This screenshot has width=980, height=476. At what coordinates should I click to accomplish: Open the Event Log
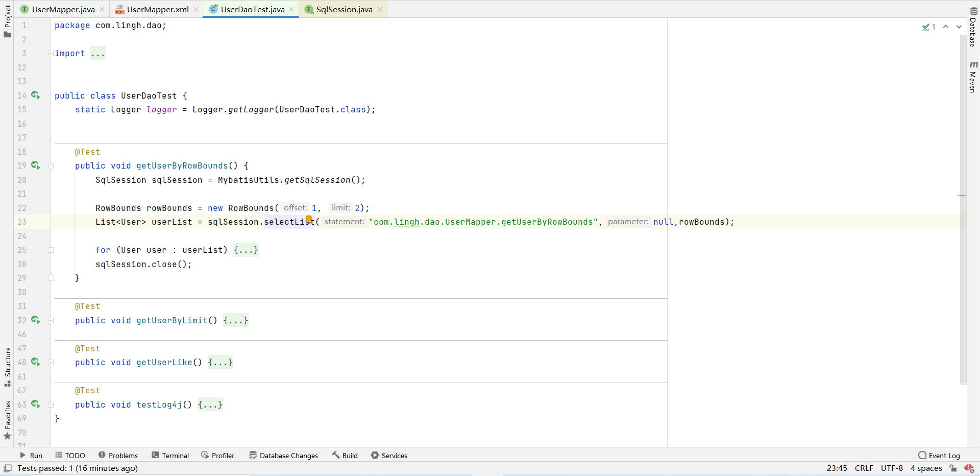939,455
